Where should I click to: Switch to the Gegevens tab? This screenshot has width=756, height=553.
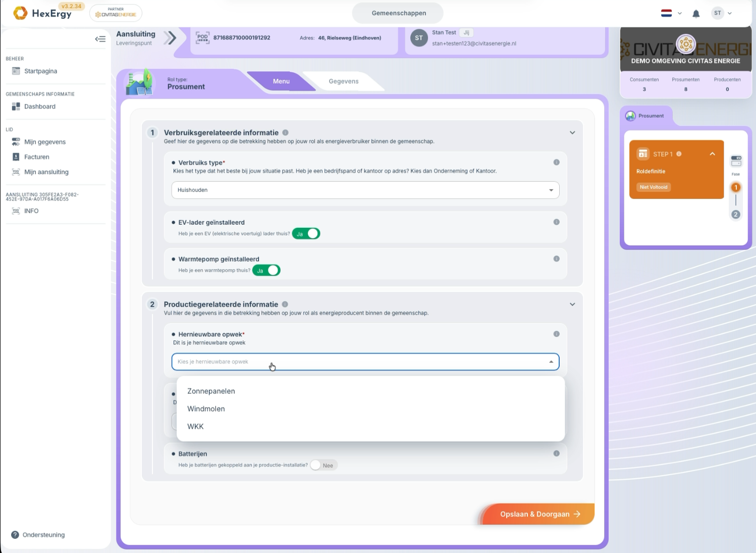(x=344, y=81)
